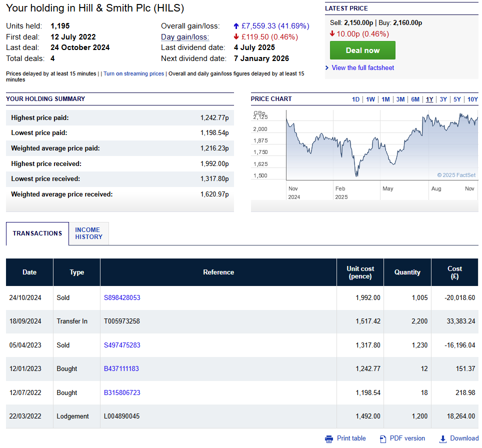Set price chart to 10Y range
This screenshot has width=482, height=448.
[x=472, y=99]
